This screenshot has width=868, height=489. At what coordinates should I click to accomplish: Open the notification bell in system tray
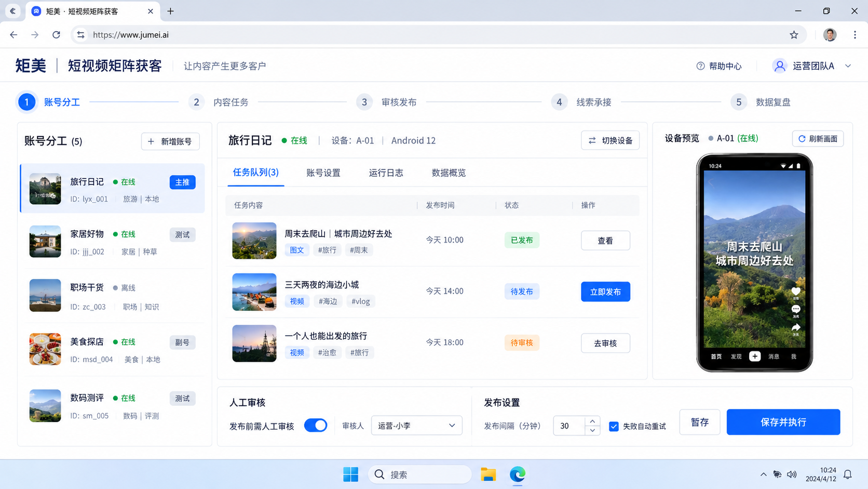coord(848,474)
